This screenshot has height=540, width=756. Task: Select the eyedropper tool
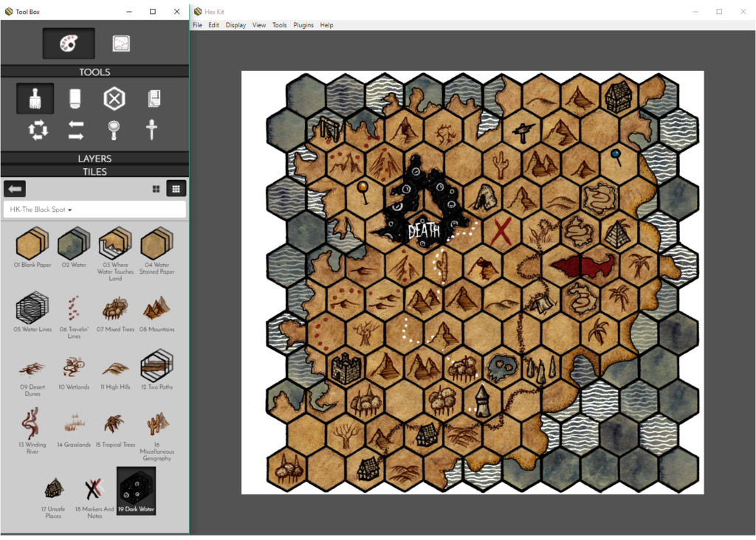pos(151,130)
